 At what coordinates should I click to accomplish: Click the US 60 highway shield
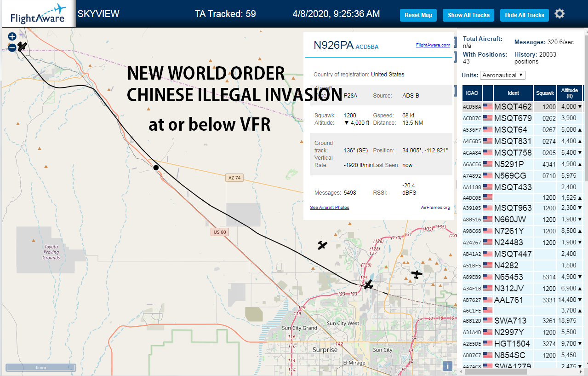click(x=220, y=232)
